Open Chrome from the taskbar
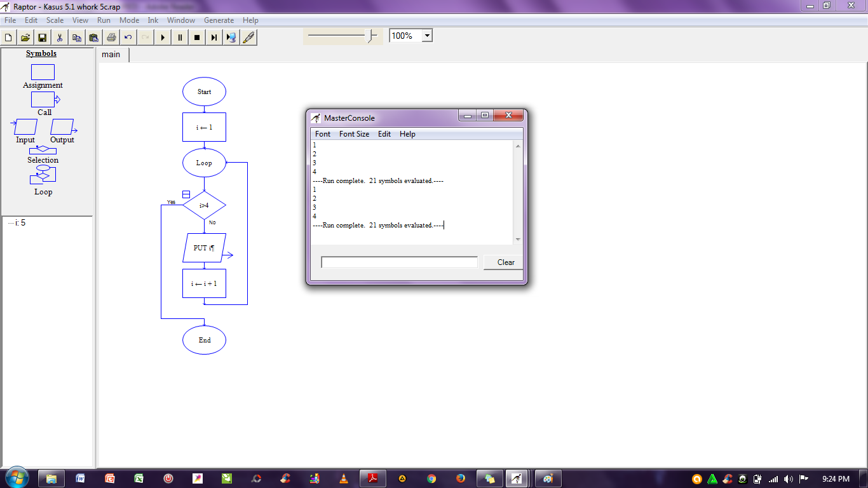 tap(431, 478)
